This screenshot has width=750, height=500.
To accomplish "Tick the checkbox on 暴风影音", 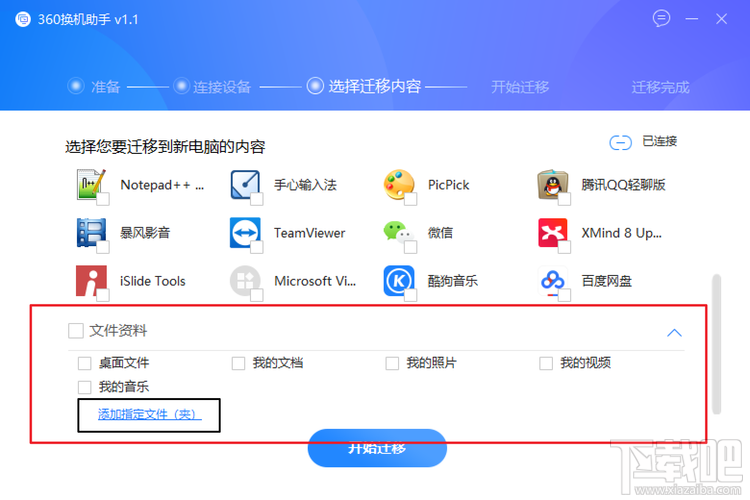I will (103, 247).
